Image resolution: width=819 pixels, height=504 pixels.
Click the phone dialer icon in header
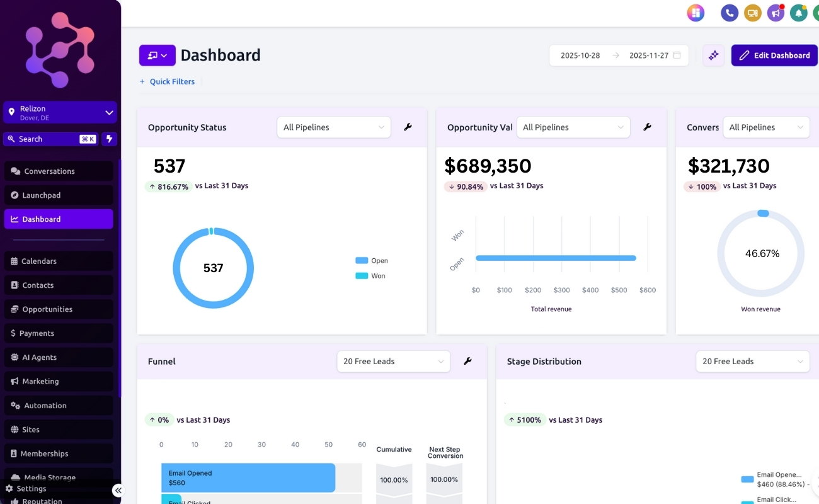(x=730, y=13)
